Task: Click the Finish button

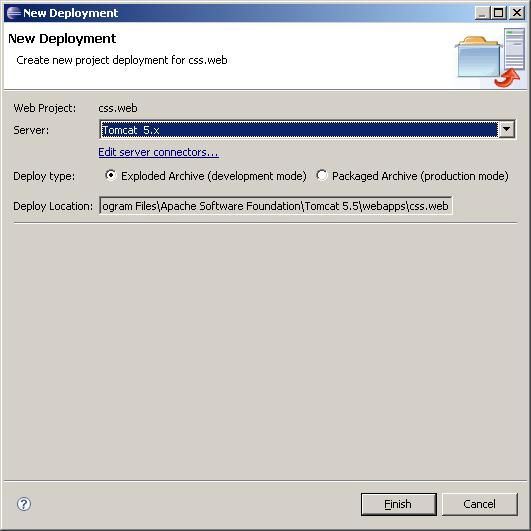Action: [x=399, y=504]
